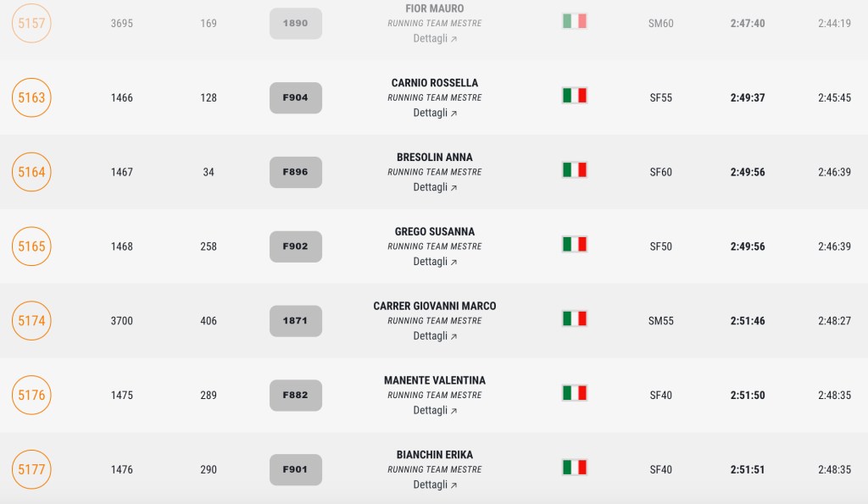The width and height of the screenshot is (868, 504).
Task: Click the Italian flag icon for Grego Susanna
Action: (x=575, y=245)
